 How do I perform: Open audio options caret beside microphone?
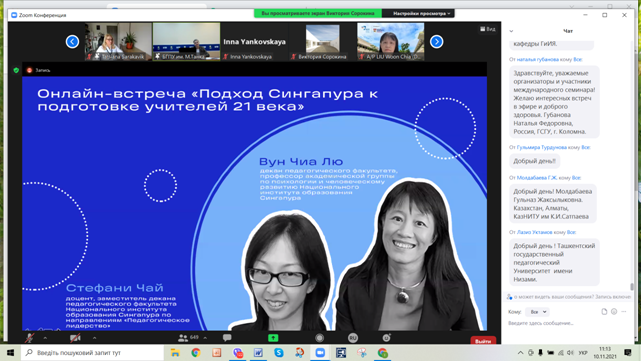[x=45, y=338]
